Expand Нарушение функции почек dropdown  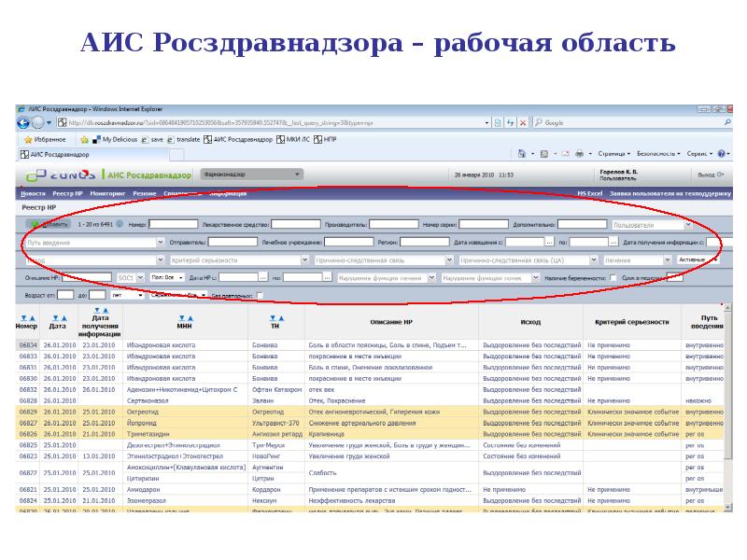point(535,277)
